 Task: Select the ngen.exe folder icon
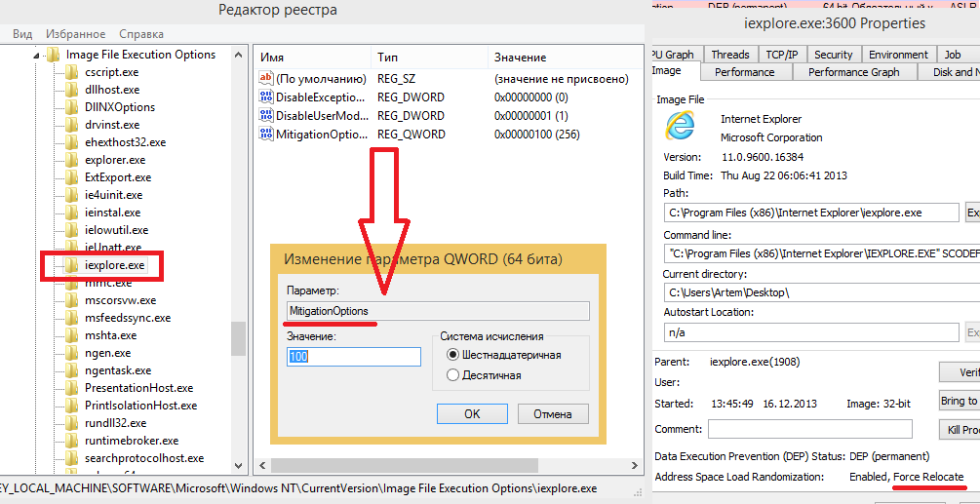coord(72,352)
